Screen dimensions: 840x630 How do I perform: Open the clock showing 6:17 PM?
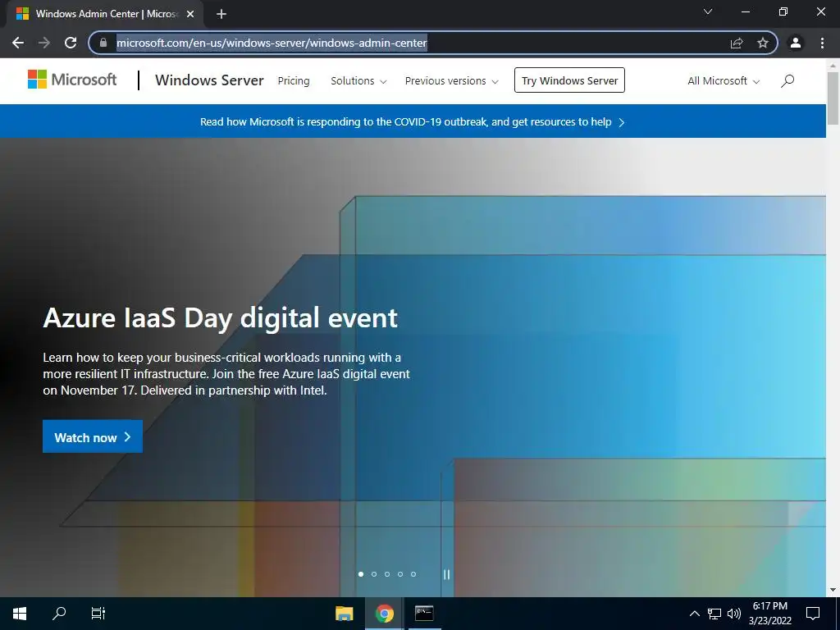click(770, 614)
